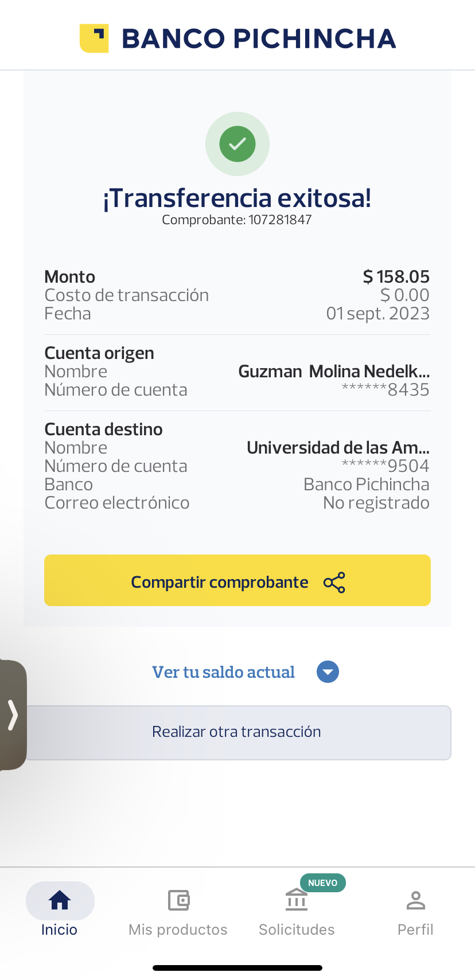Tap the Mis productos wallet icon
Screen dimensions: 475x980
click(x=178, y=900)
